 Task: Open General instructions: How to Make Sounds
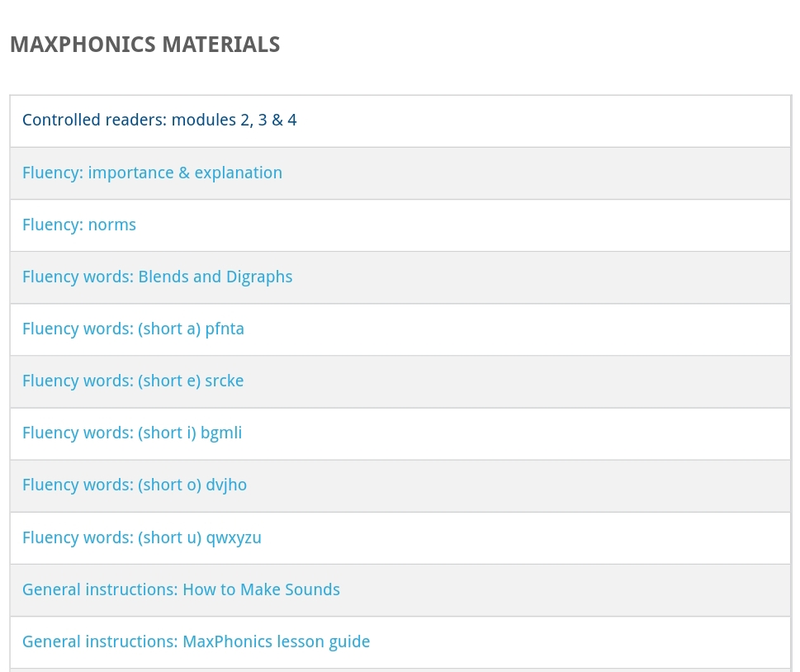[181, 589]
